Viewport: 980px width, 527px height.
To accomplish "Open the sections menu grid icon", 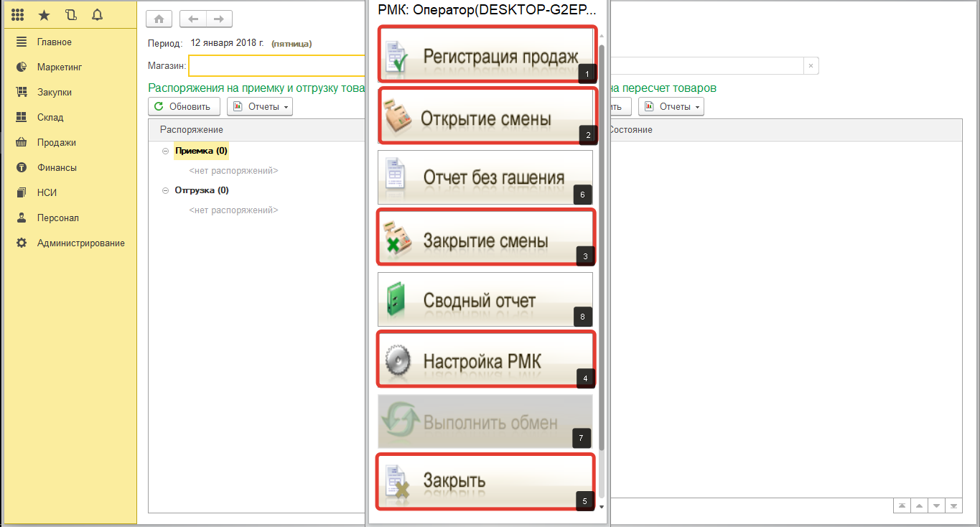I will [19, 14].
